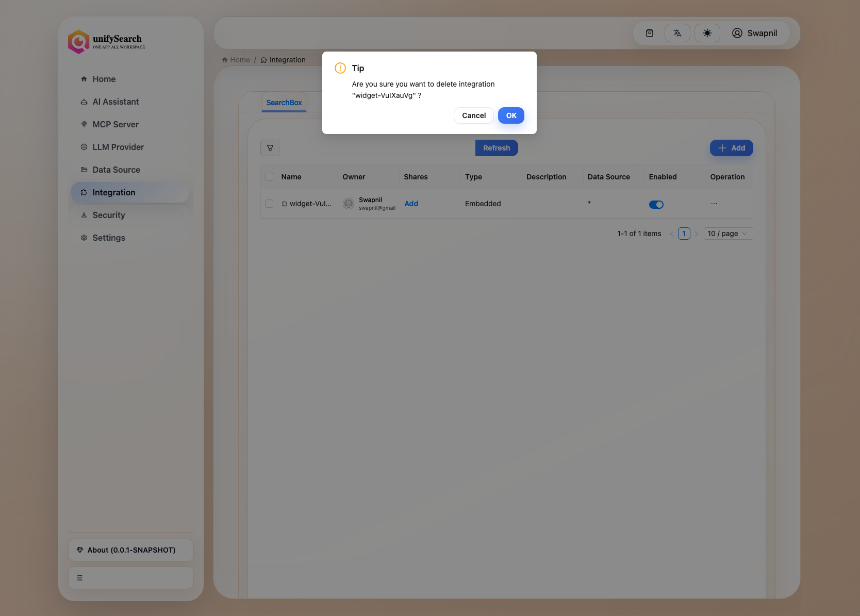Click Add under the Shares column

pos(411,204)
